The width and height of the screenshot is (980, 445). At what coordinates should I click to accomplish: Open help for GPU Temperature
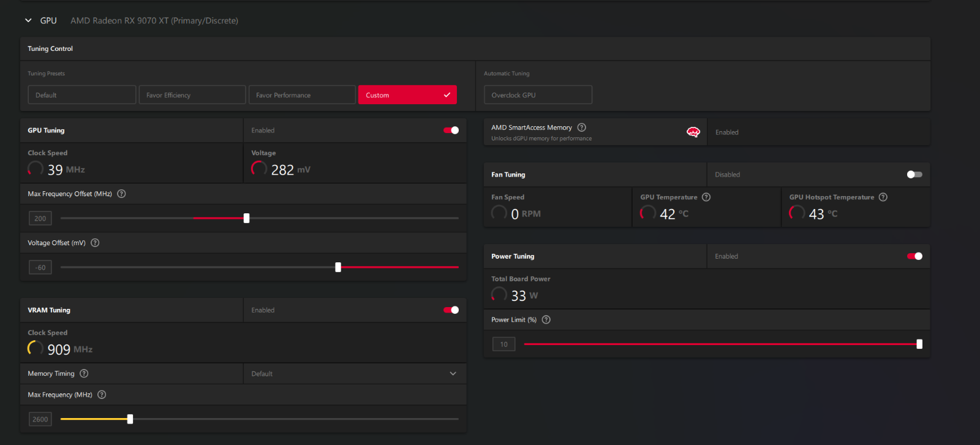[706, 197]
